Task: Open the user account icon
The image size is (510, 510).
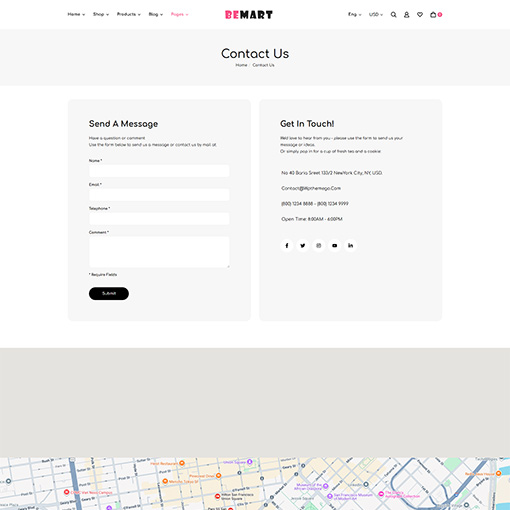Action: 406,15
